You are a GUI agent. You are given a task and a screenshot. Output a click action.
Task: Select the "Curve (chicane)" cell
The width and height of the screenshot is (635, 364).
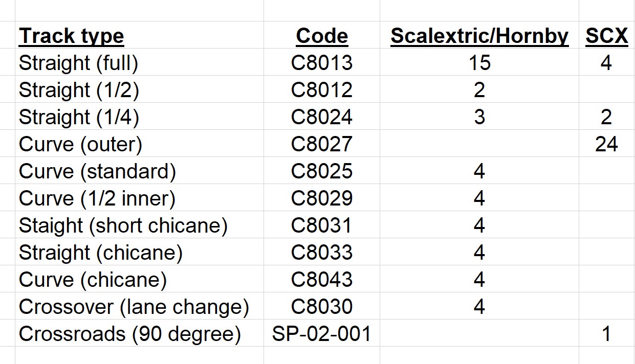coord(93,280)
